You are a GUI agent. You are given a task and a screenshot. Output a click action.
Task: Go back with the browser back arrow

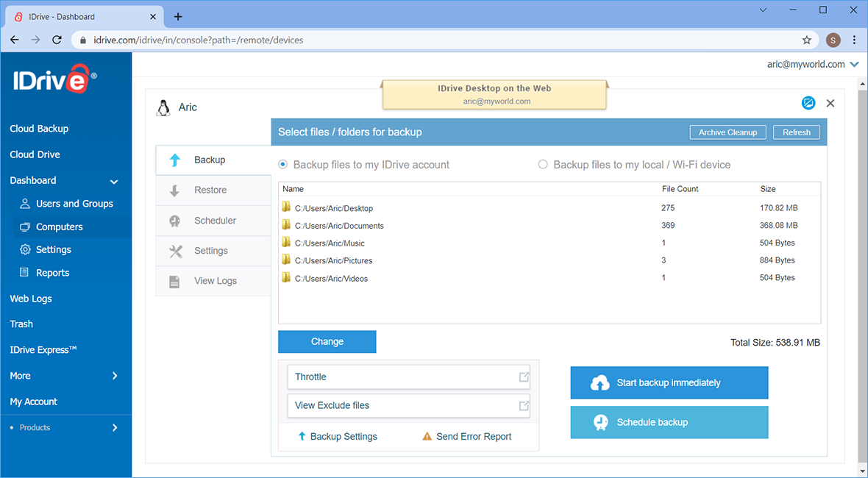[x=15, y=40]
